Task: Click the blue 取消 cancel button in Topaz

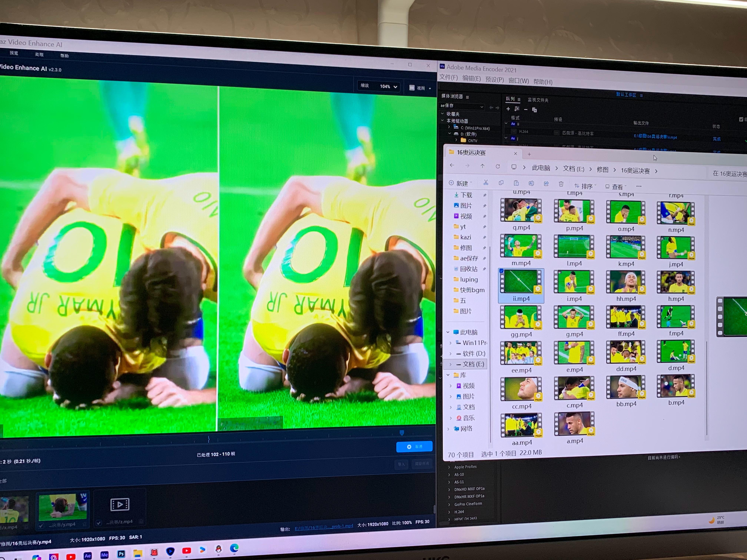Action: pyautogui.click(x=414, y=446)
